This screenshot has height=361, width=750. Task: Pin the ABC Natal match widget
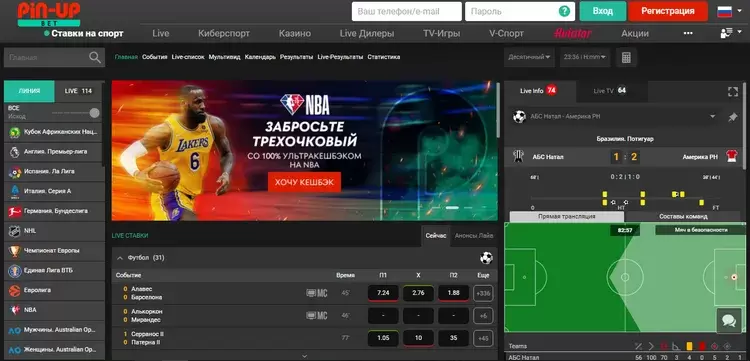tap(733, 117)
